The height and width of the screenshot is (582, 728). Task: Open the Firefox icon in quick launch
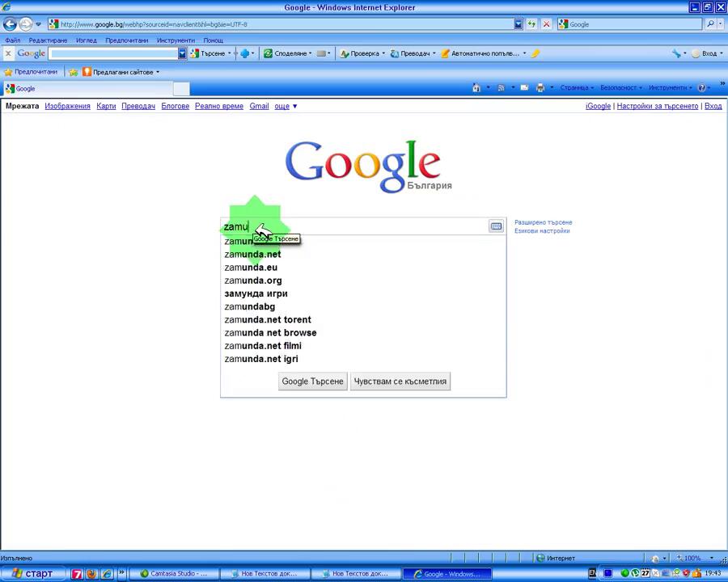tap(91, 574)
